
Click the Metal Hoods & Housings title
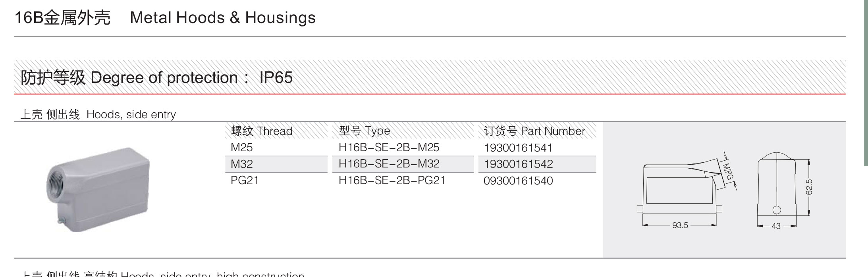[223, 17]
